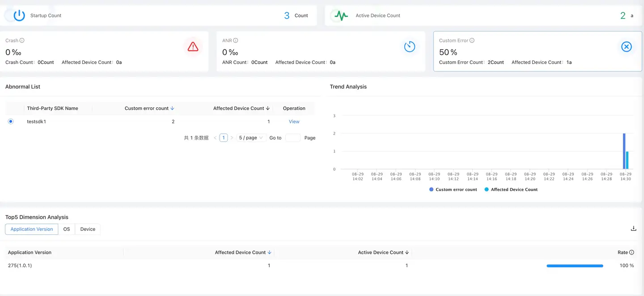Download the Top5 Dimension Analysis data
The height and width of the screenshot is (296, 644).
pyautogui.click(x=633, y=228)
